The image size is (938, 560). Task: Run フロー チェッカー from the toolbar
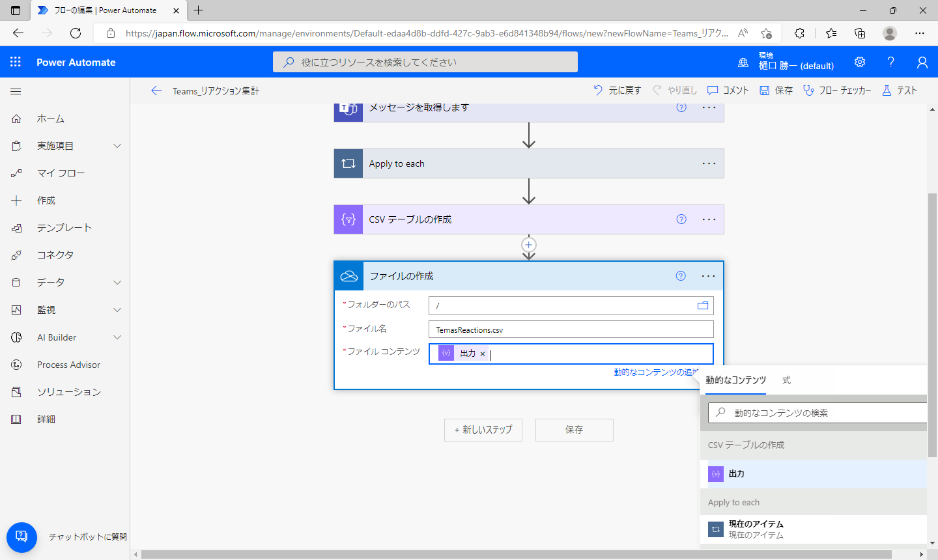click(x=837, y=91)
